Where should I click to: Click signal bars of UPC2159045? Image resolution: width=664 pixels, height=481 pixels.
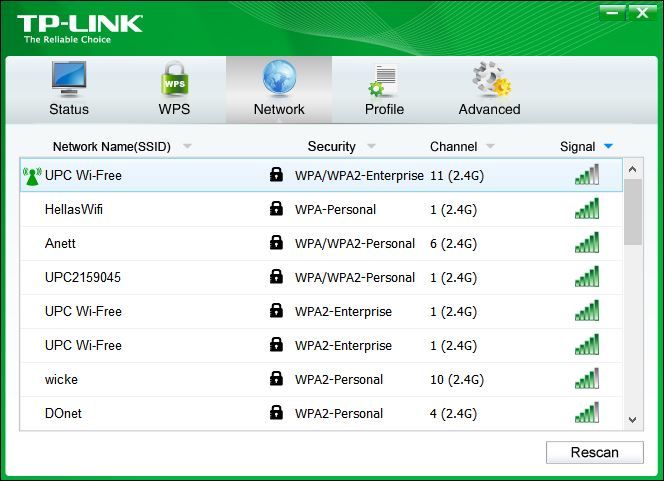587,276
